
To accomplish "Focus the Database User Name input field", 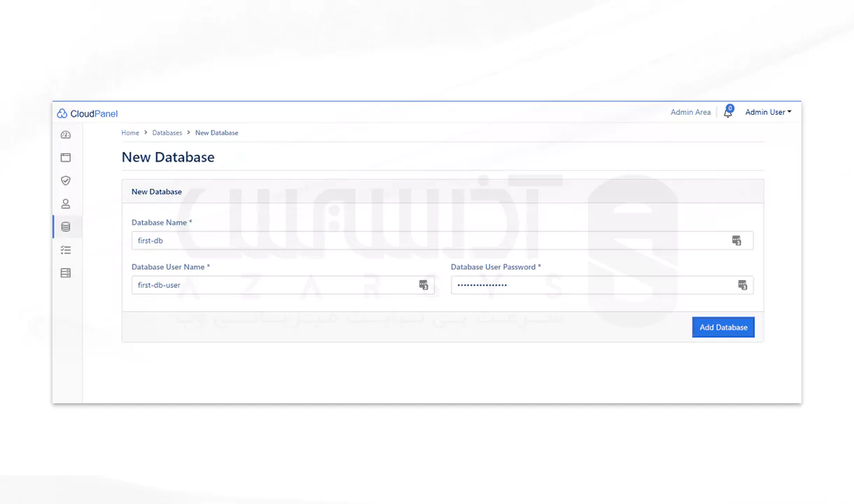I will [283, 285].
